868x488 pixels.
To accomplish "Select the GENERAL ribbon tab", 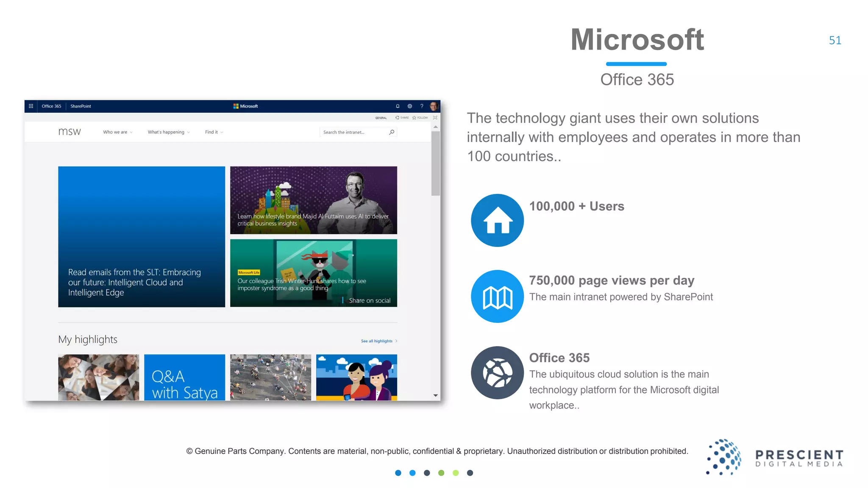I will click(x=381, y=118).
